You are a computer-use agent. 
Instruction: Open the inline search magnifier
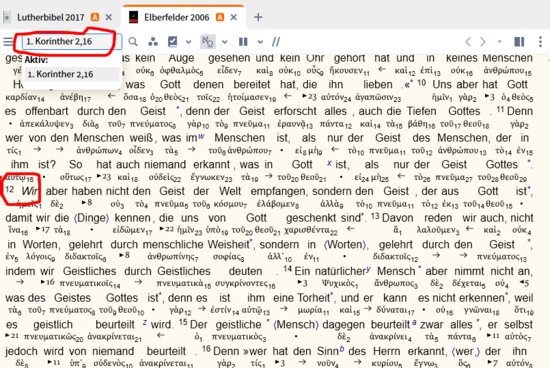(x=133, y=42)
